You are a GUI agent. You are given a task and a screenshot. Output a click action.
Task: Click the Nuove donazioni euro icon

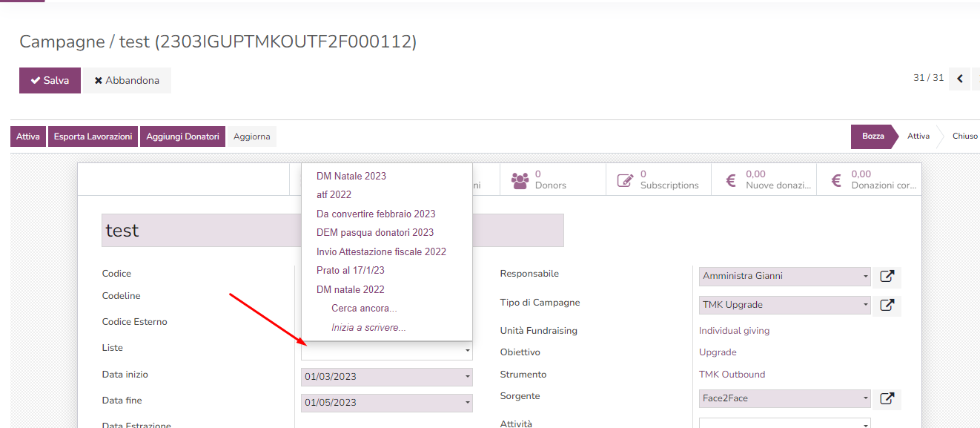730,180
